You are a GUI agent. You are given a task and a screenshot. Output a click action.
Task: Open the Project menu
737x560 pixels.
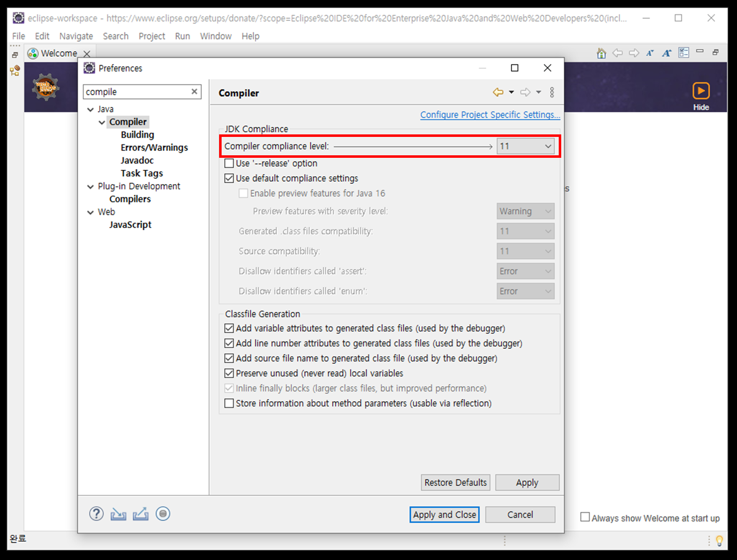tap(152, 36)
